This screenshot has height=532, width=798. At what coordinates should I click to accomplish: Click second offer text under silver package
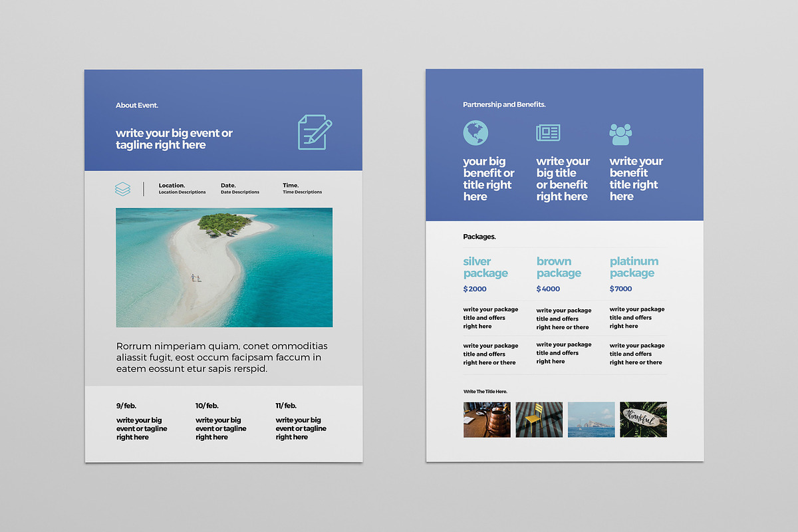tap(491, 354)
